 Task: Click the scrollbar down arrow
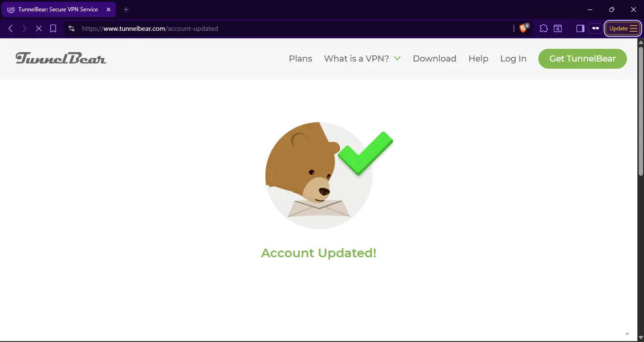click(x=640, y=337)
